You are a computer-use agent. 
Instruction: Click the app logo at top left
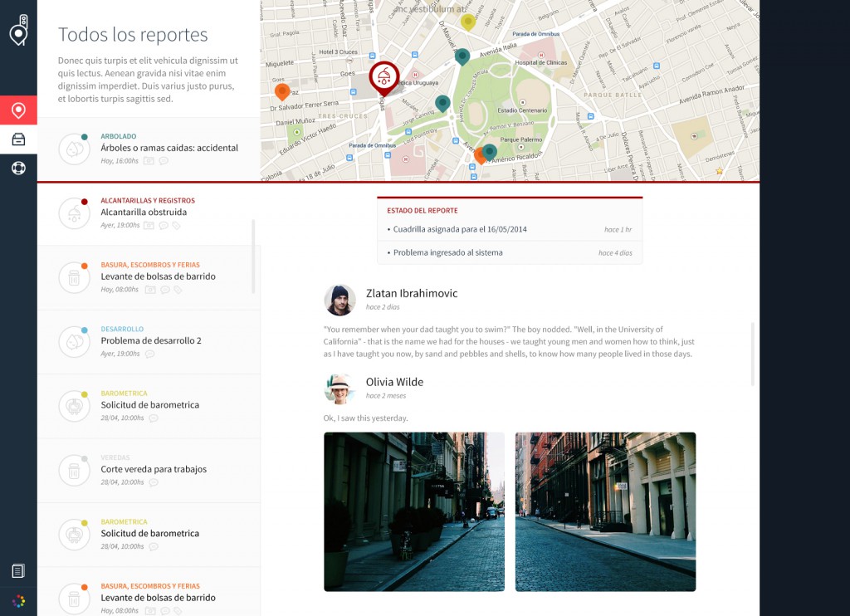coord(18,30)
